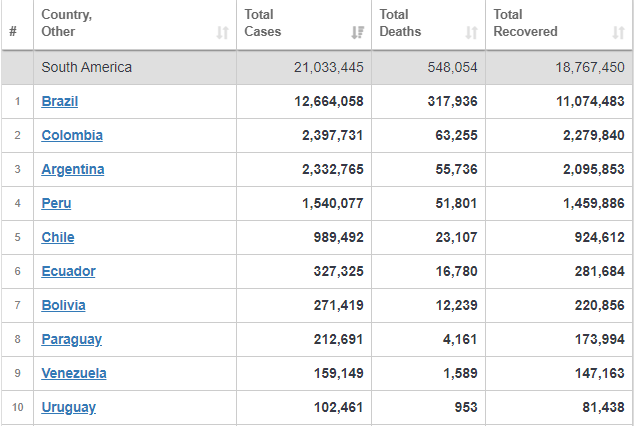Click Total Cases sort descending icon
This screenshot has height=426, width=635.
click(x=358, y=32)
